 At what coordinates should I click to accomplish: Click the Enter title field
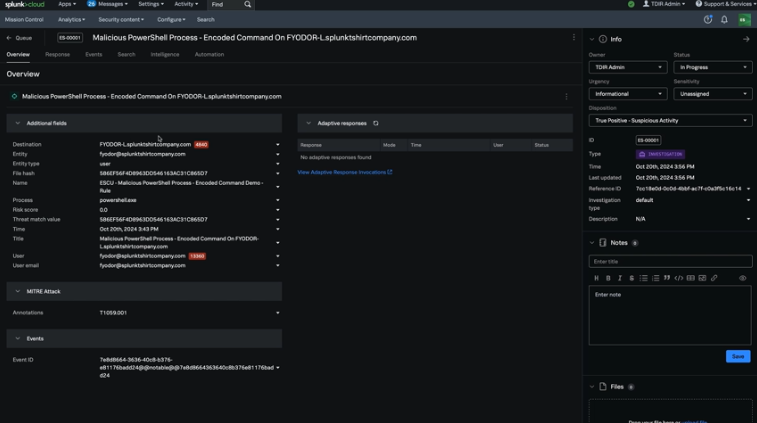pos(670,261)
